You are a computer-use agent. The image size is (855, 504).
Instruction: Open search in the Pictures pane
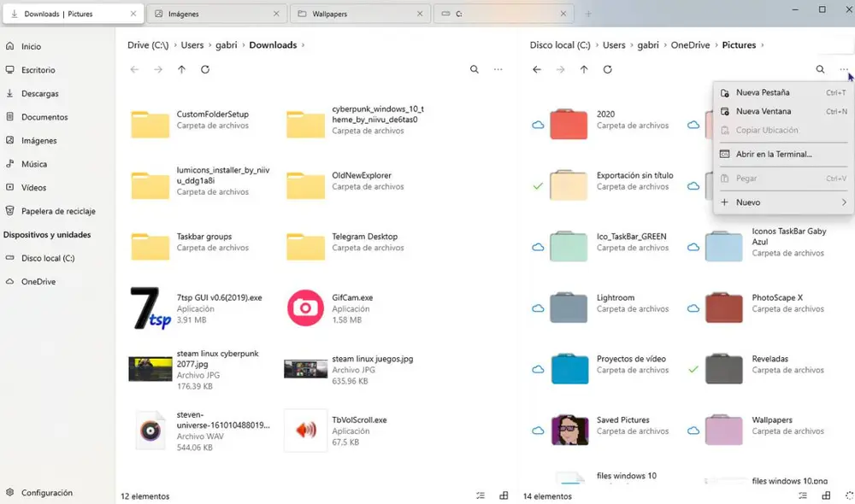coord(819,69)
